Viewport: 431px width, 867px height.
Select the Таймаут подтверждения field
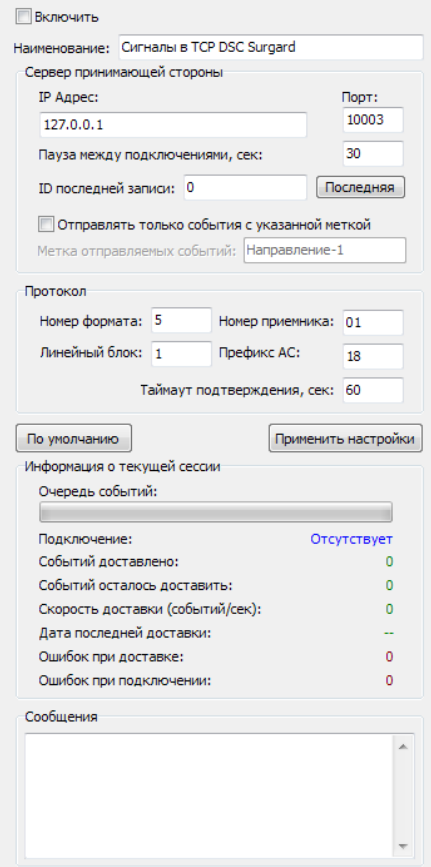click(373, 390)
